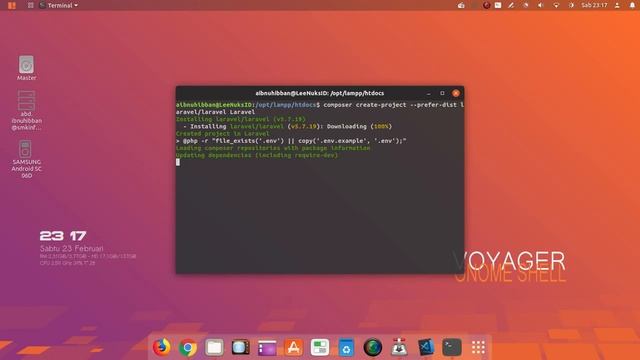The height and width of the screenshot is (360, 640).
Task: Click the 23 17 desktop clock widget
Action: 63,236
